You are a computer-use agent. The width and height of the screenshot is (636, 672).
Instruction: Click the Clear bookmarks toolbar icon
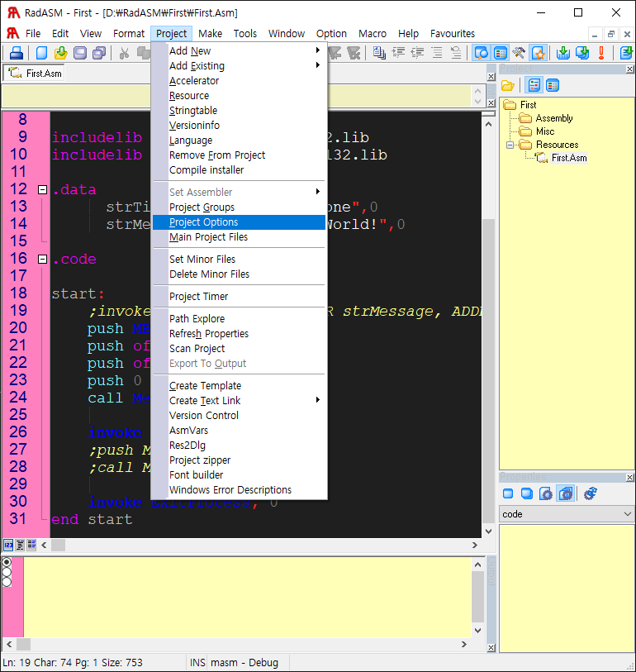tap(354, 53)
